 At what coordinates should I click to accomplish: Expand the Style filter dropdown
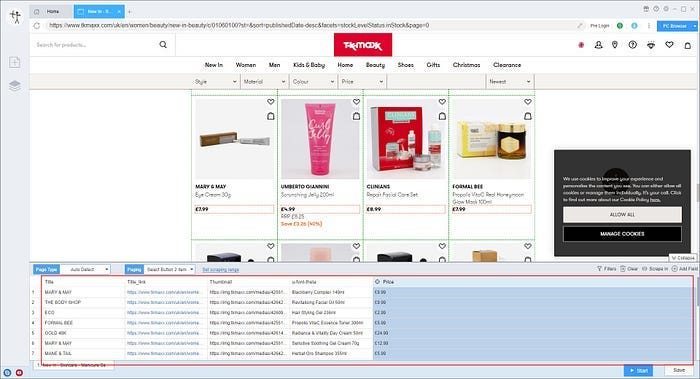[x=216, y=82]
